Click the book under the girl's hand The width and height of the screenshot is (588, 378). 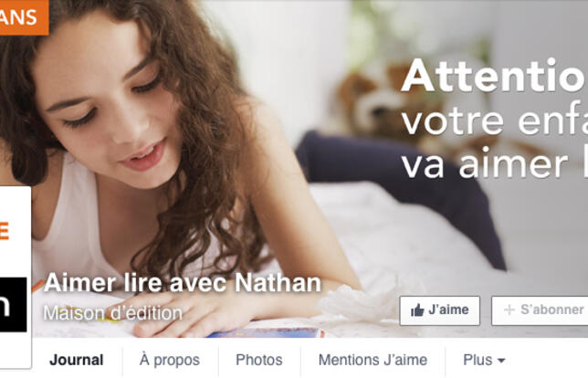(x=267, y=332)
